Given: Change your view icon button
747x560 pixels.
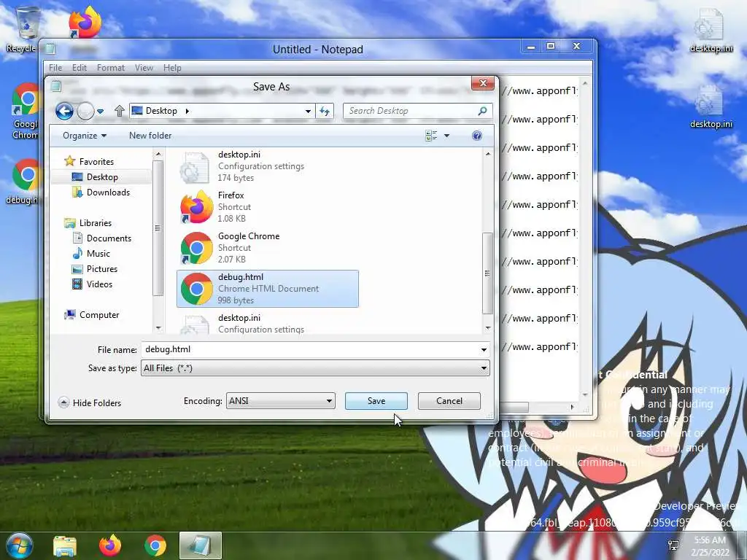Looking at the screenshot, I should click(x=431, y=136).
